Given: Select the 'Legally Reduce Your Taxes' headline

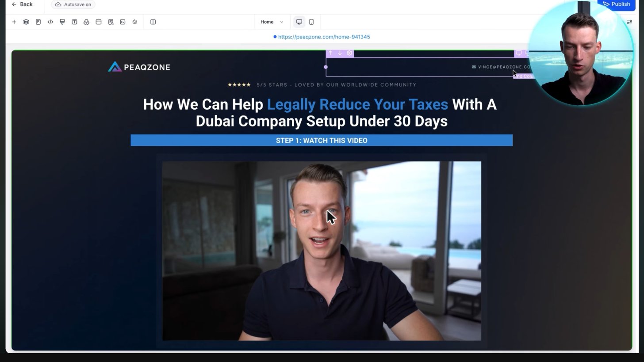Looking at the screenshot, I should 357,105.
